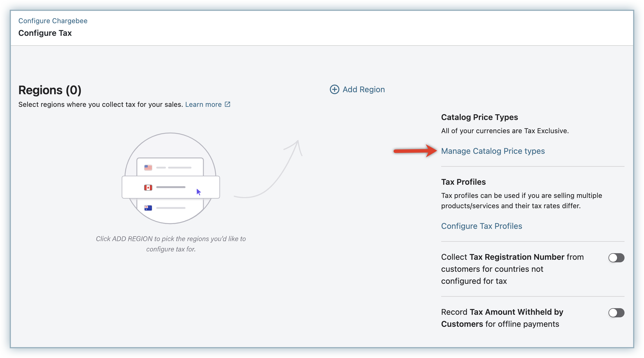The width and height of the screenshot is (644, 358).
Task: Open Manage Catalog Price types link
Action: 493,151
